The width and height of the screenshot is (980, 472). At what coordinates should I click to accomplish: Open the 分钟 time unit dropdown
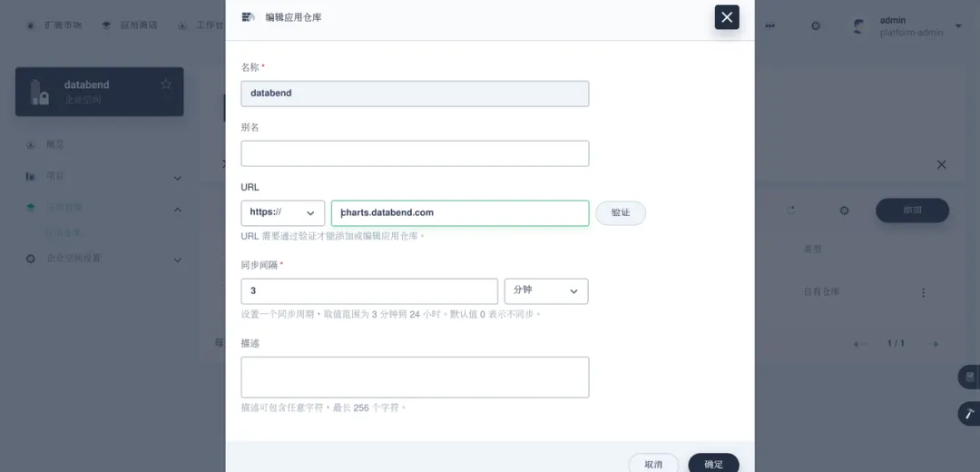[546, 291]
